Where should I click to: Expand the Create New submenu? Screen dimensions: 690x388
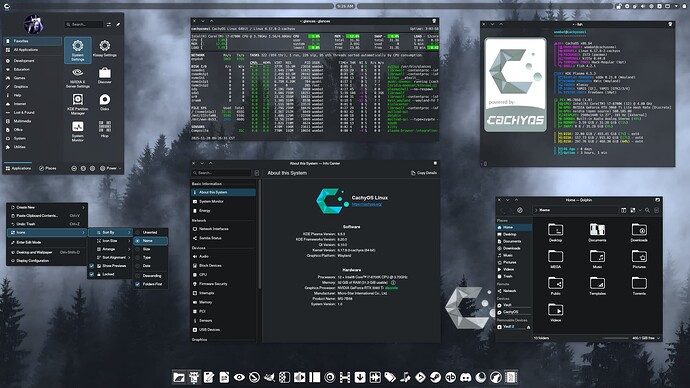47,207
